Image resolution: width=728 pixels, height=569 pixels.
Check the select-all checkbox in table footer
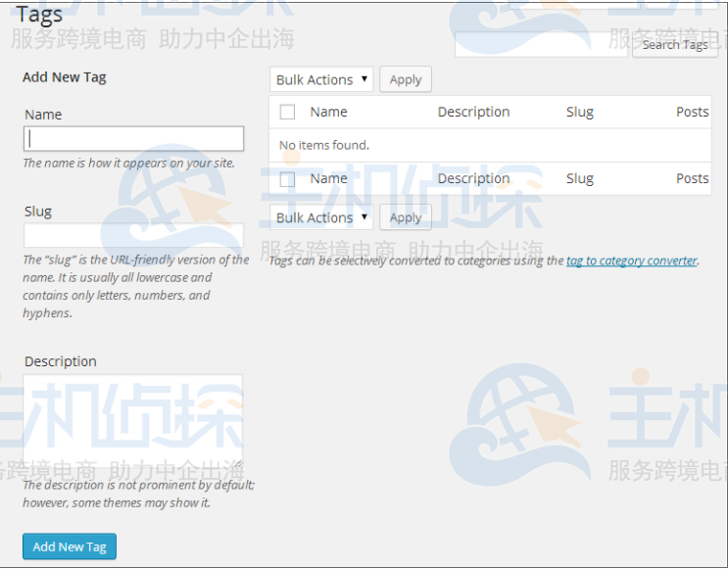tap(287, 178)
